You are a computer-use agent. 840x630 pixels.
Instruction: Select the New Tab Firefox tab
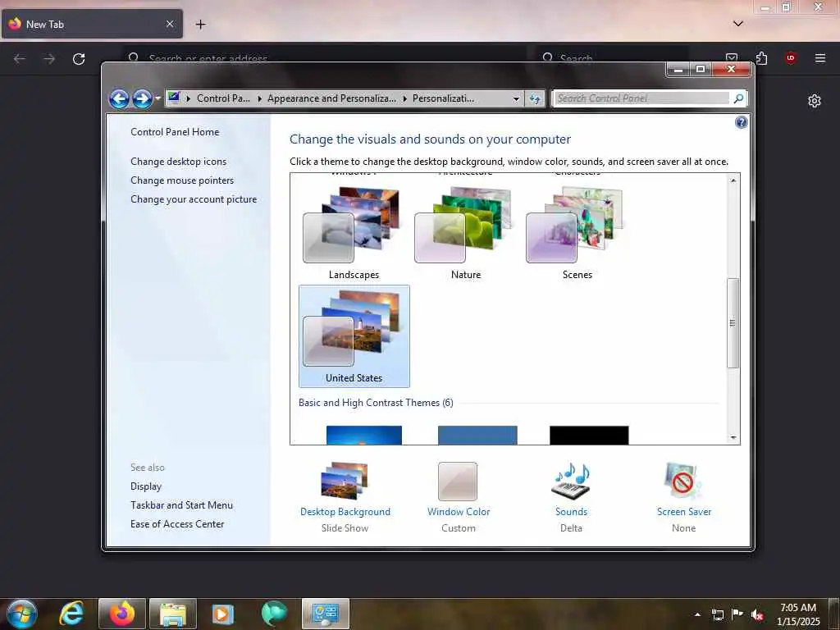click(92, 24)
